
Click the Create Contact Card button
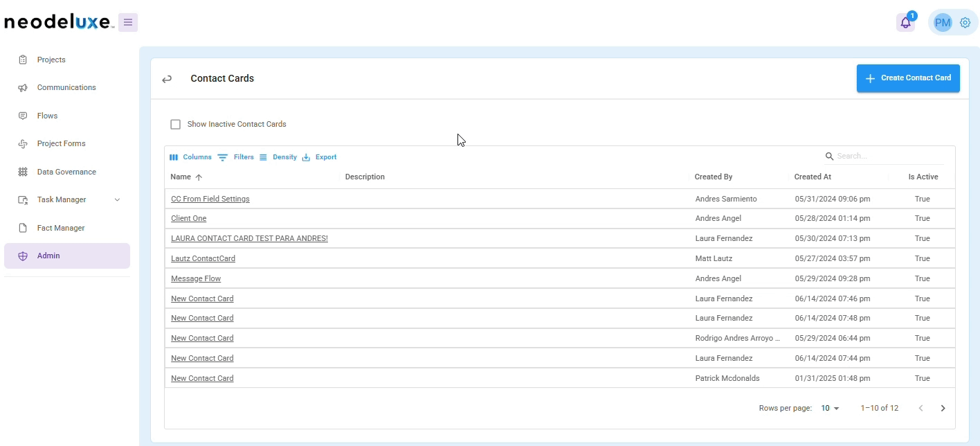[908, 78]
